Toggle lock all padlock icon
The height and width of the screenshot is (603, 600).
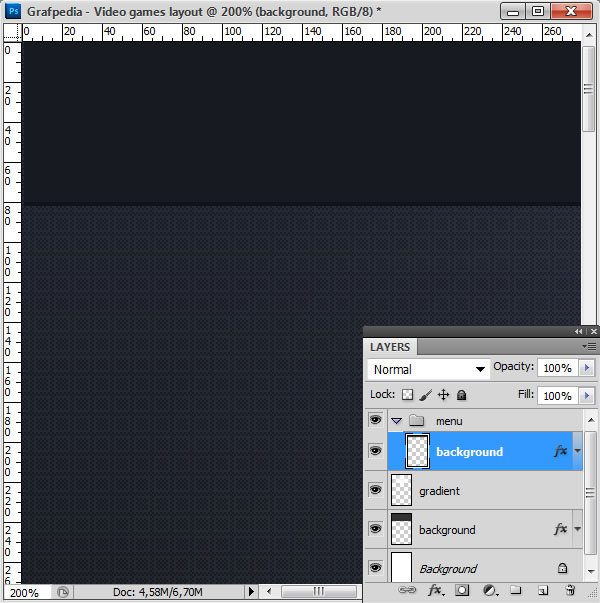pos(462,395)
